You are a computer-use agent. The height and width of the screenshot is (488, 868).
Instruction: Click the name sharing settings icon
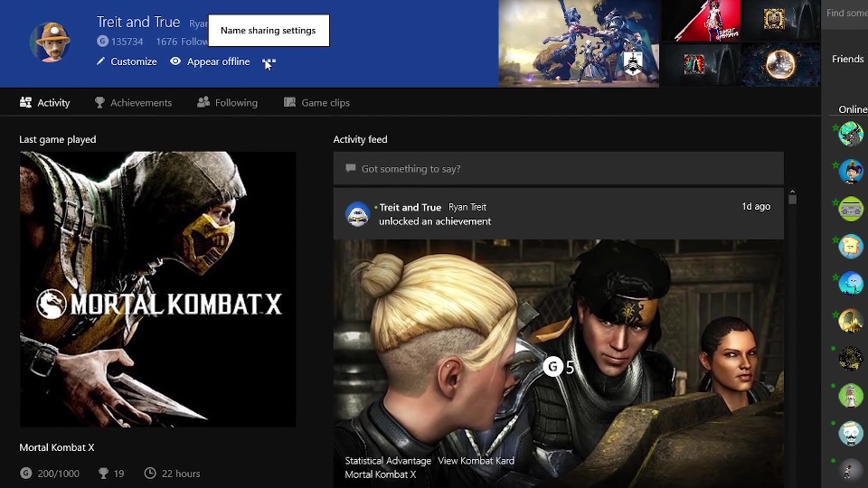269,62
